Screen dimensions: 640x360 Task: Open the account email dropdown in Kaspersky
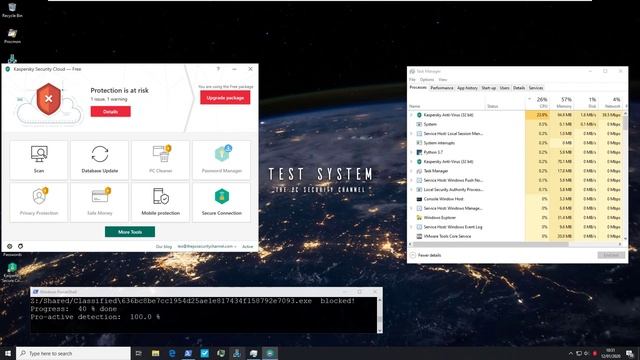[207, 246]
